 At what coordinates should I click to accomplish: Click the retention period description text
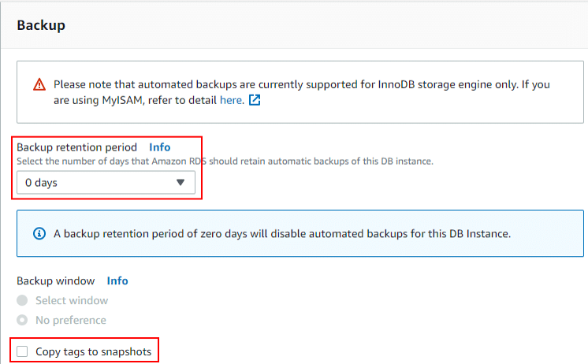(x=225, y=162)
